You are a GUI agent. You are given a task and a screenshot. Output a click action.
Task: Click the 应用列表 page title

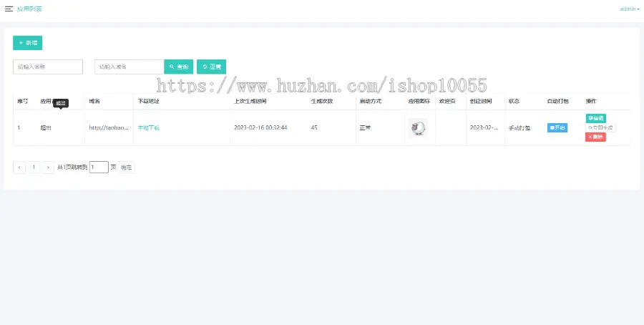point(29,9)
